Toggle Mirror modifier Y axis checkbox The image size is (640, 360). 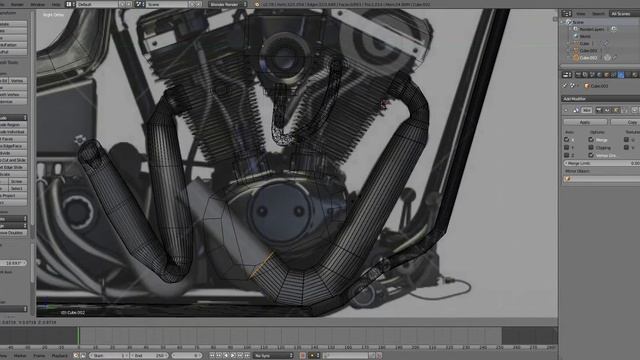pos(566,148)
